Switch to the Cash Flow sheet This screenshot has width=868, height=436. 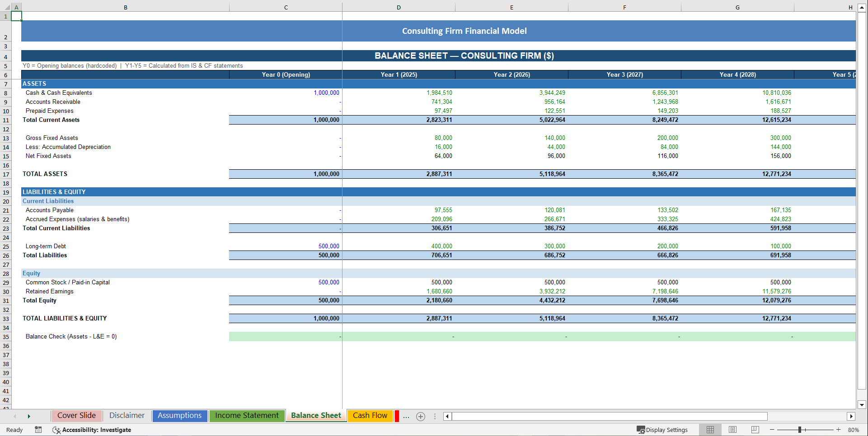[370, 416]
